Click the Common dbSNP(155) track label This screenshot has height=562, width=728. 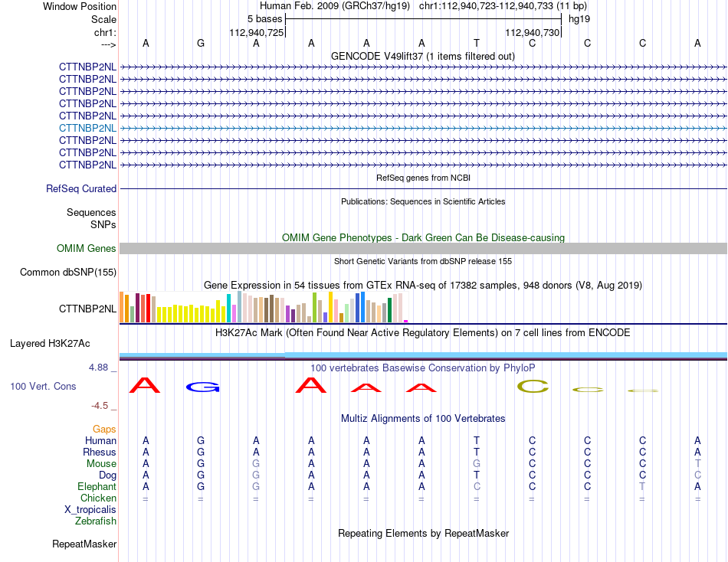(x=67, y=273)
